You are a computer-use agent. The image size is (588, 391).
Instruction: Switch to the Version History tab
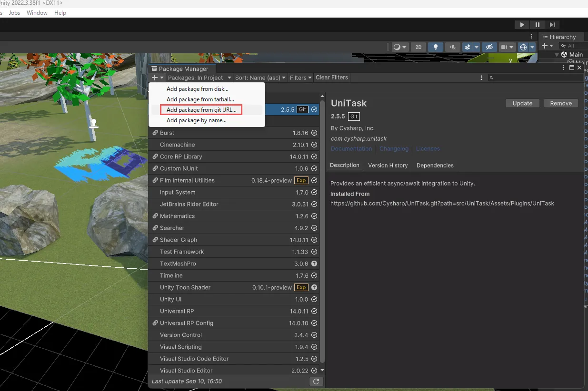click(x=388, y=166)
